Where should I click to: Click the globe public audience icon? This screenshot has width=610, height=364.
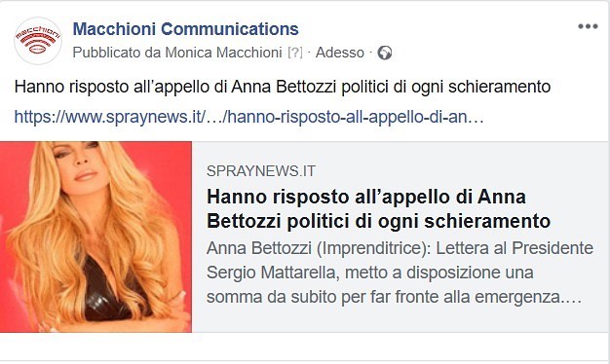click(384, 53)
